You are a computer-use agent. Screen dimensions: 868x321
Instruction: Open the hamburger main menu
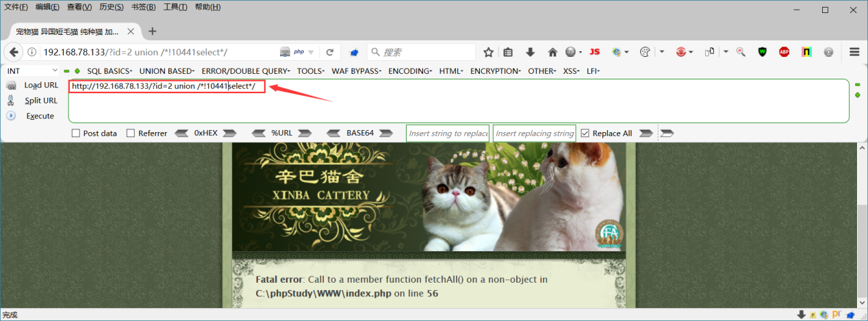[854, 52]
